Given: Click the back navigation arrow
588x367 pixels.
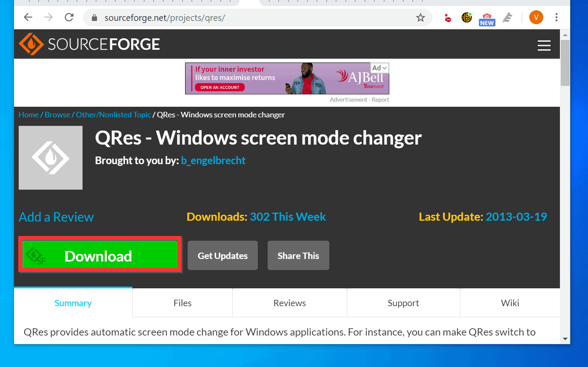Looking at the screenshot, I should point(28,17).
